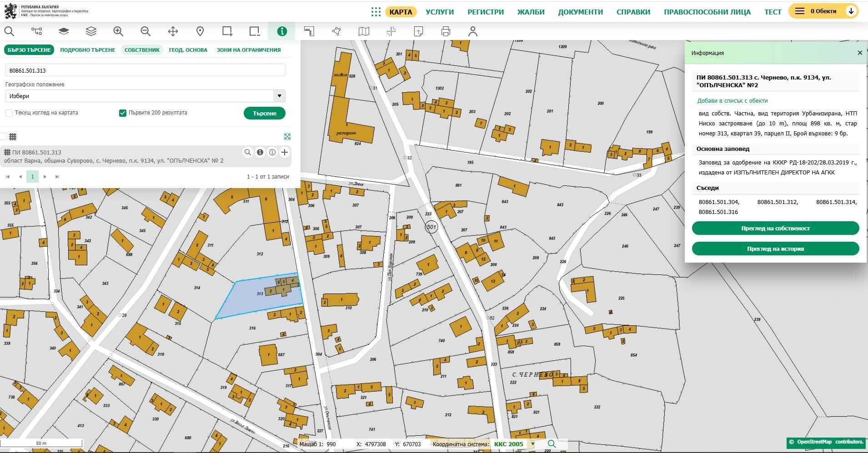Select the pan/move map tool
The height and width of the screenshot is (453, 868).
[x=173, y=31]
